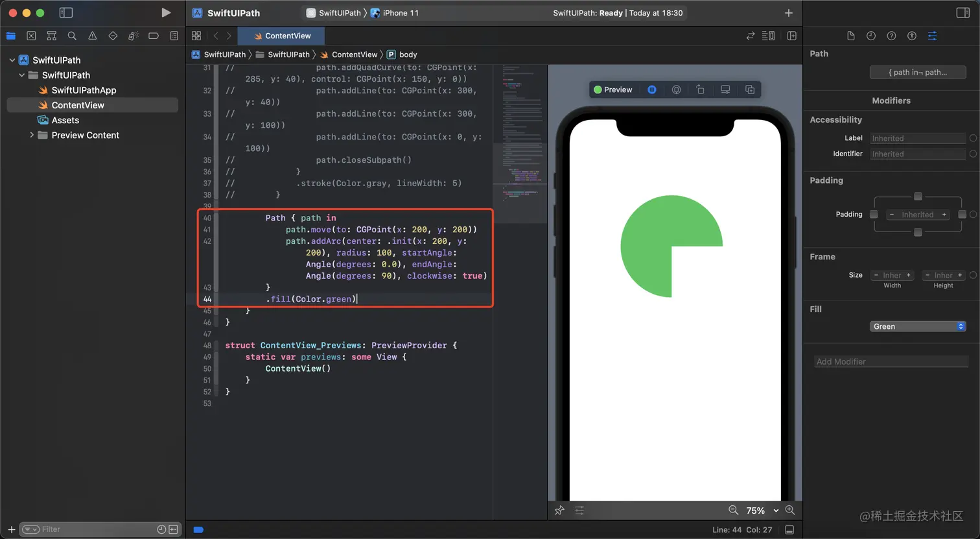
Task: Open the History inspector
Action: point(871,36)
